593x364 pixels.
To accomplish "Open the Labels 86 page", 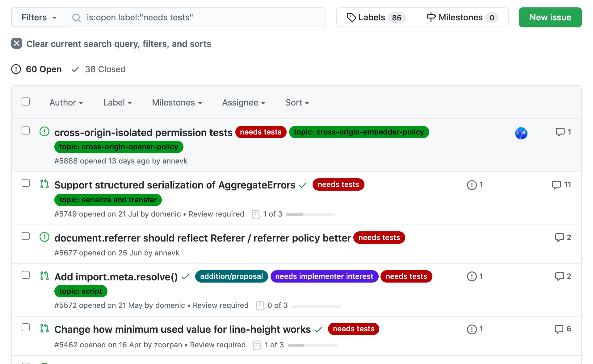I will pyautogui.click(x=376, y=18).
